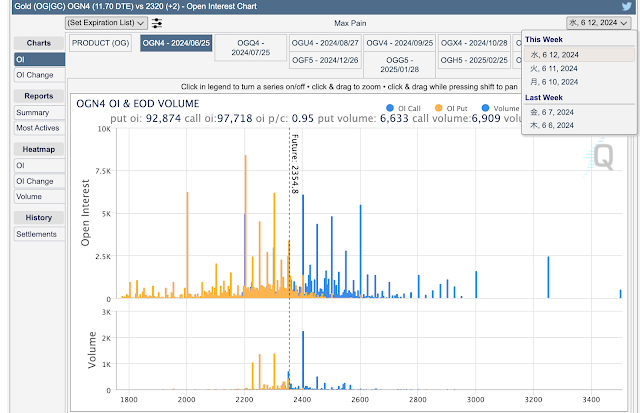This screenshot has height=413, width=640.
Task: Click the oi p/c value 0.95
Action: pos(303,118)
